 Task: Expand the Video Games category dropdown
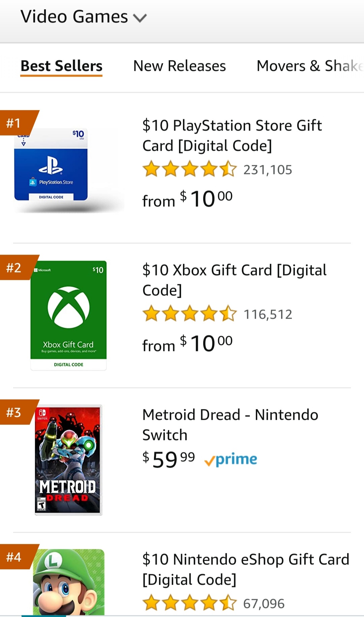tap(84, 17)
